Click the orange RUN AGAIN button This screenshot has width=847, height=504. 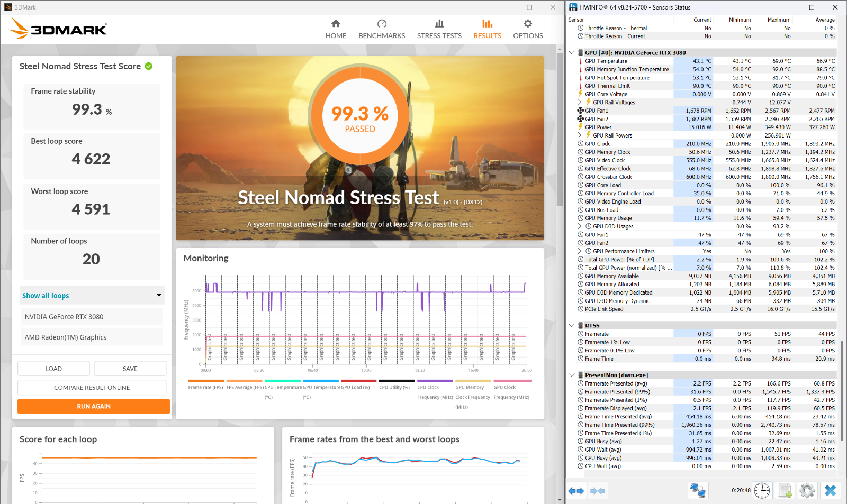click(94, 406)
